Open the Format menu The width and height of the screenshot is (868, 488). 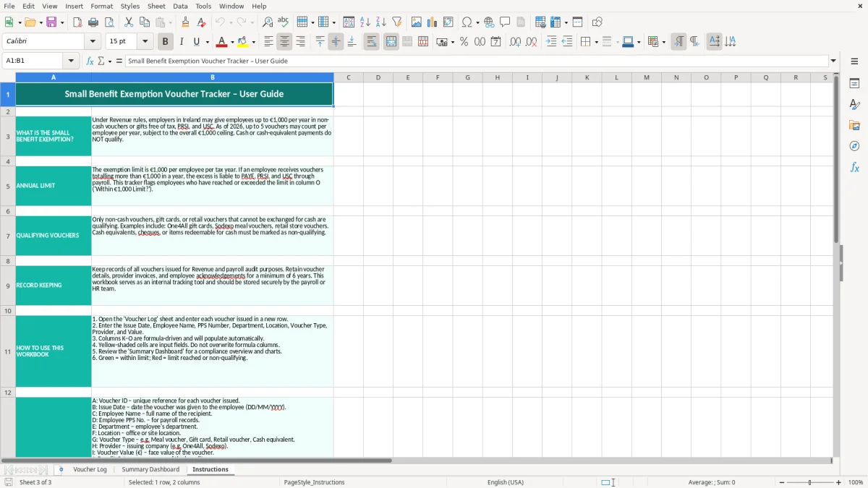pos(101,6)
